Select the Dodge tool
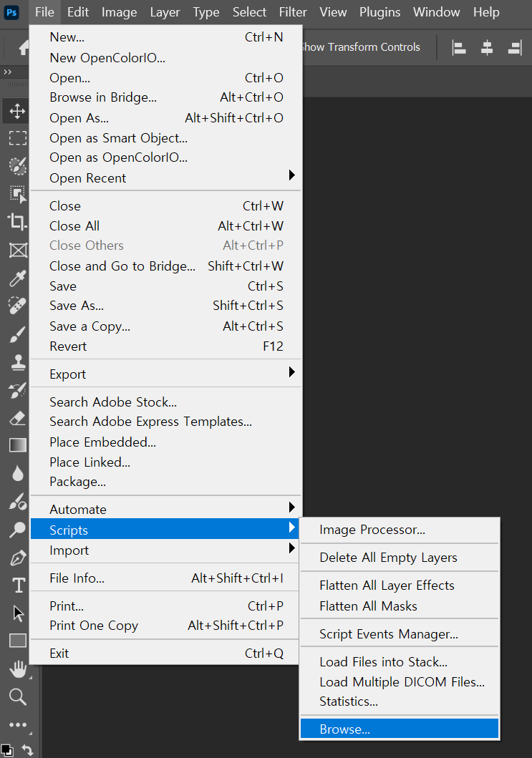The width and height of the screenshot is (532, 758). click(x=17, y=530)
